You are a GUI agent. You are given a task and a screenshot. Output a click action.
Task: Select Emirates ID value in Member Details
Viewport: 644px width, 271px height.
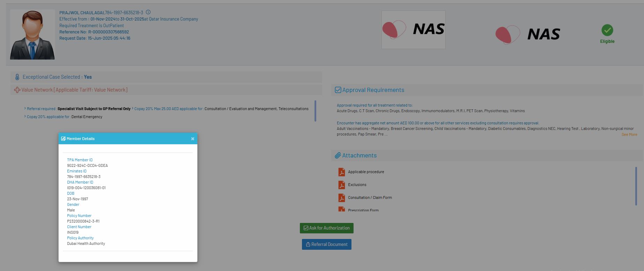(x=84, y=177)
